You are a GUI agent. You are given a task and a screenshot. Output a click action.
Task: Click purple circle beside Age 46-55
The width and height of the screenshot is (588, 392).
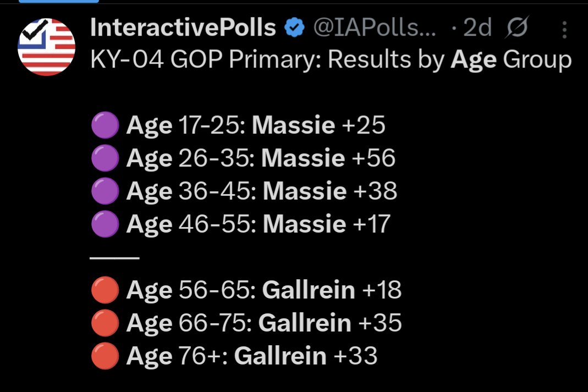point(106,224)
